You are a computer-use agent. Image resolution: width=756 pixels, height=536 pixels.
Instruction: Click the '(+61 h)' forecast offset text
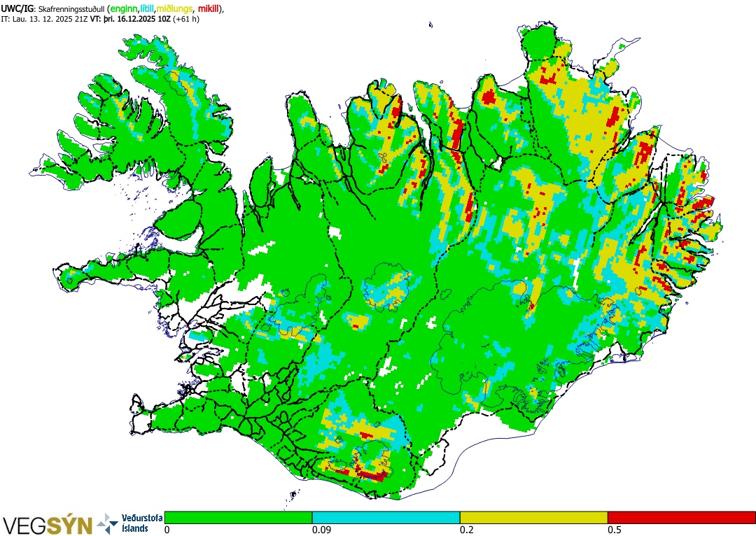187,20
